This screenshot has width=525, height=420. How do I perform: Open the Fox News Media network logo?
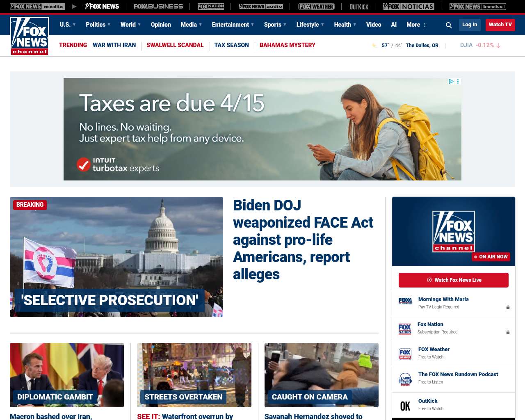37,7
